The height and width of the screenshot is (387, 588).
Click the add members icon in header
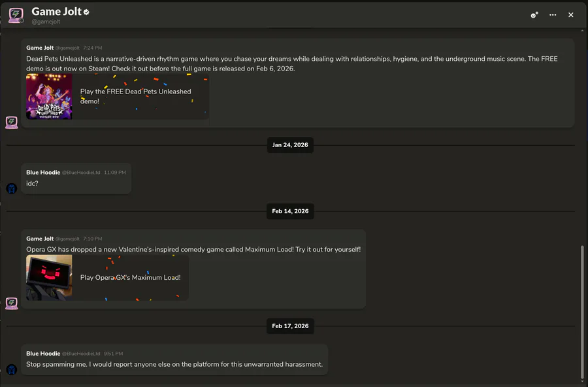point(534,14)
